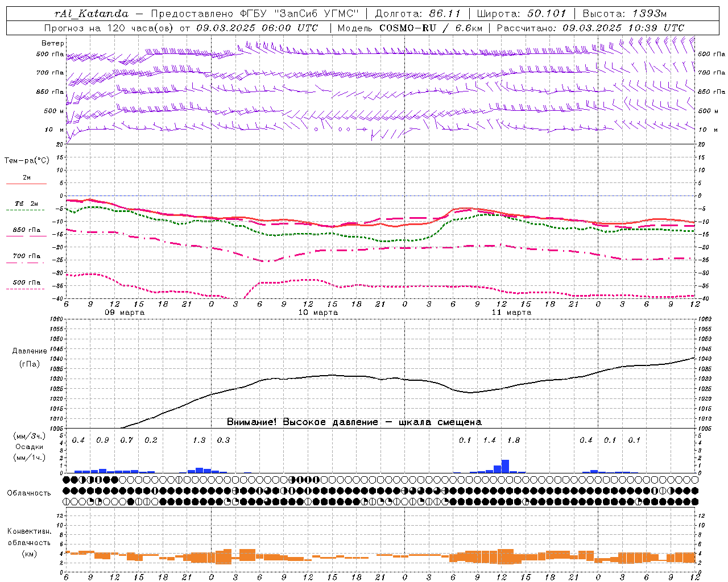Click the Td 2м dew point legend entry

pos(27,203)
